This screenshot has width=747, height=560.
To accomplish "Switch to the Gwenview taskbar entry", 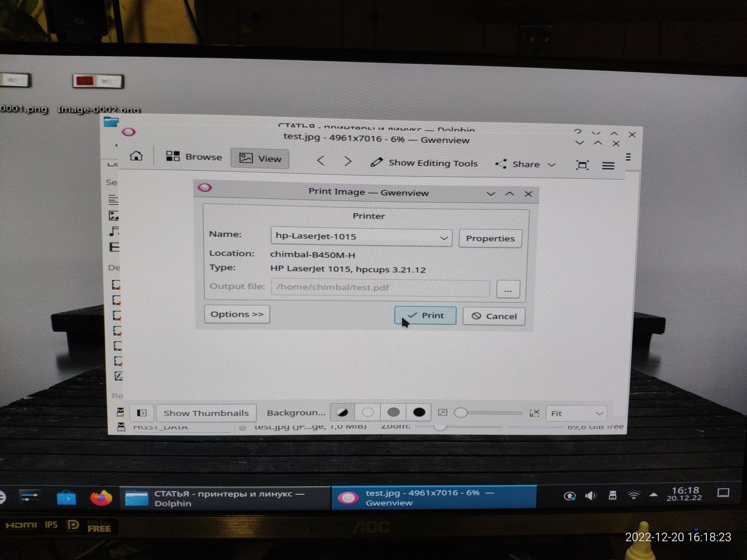I will pos(434,498).
